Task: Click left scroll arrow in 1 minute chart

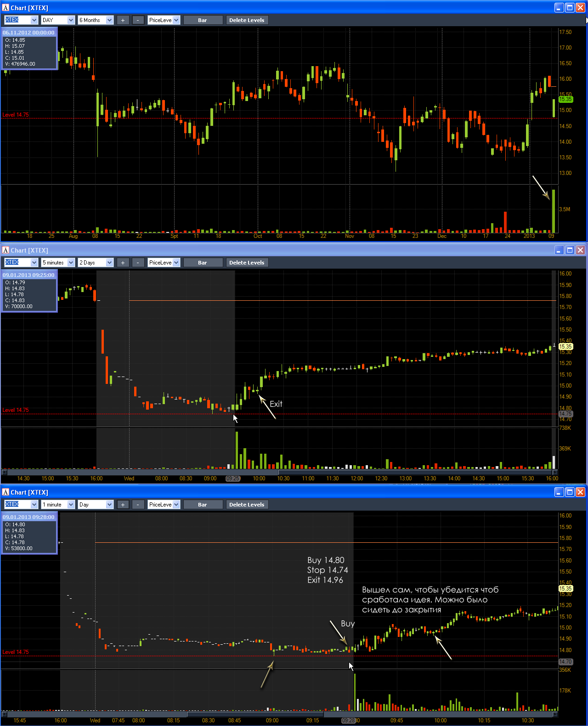Action: pyautogui.click(x=4, y=715)
